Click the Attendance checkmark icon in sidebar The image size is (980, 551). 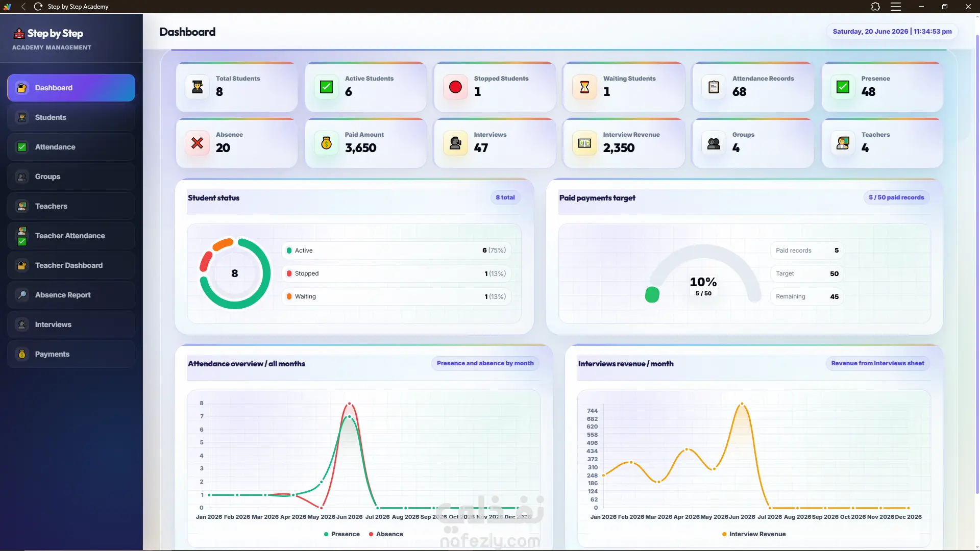22,147
